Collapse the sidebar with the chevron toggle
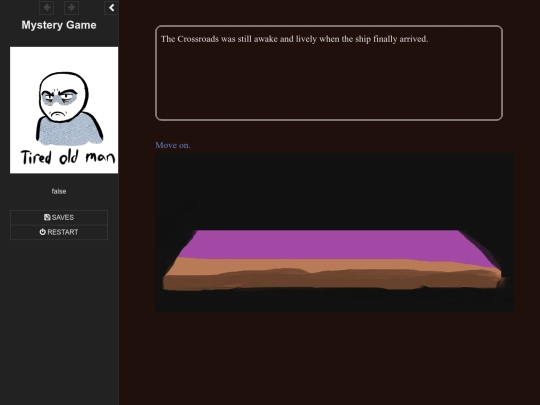This screenshot has width=540, height=405. [x=112, y=8]
